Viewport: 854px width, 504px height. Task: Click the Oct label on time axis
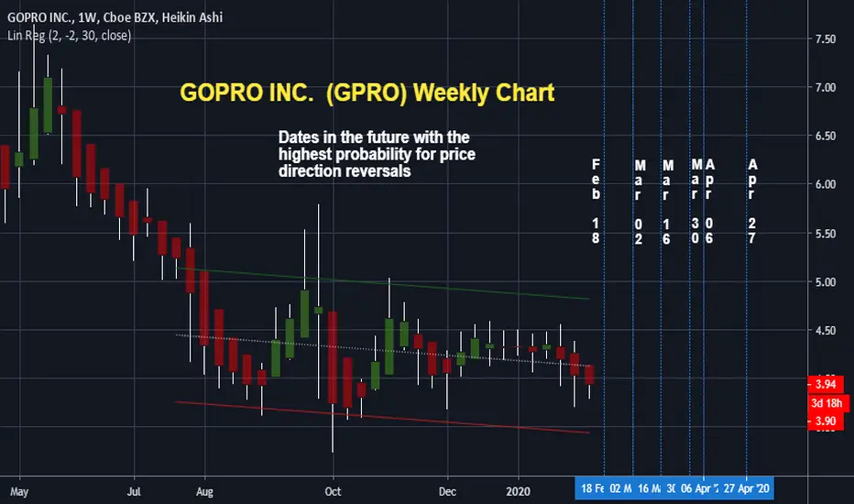coord(333,491)
